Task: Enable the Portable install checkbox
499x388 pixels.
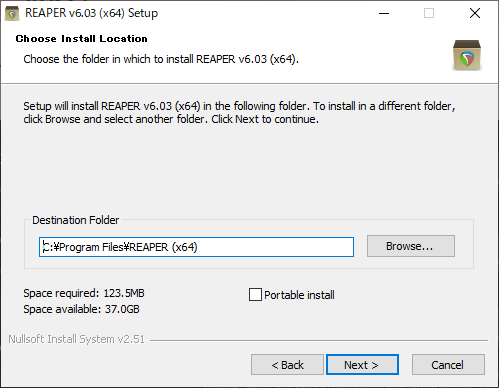Action: [255, 295]
